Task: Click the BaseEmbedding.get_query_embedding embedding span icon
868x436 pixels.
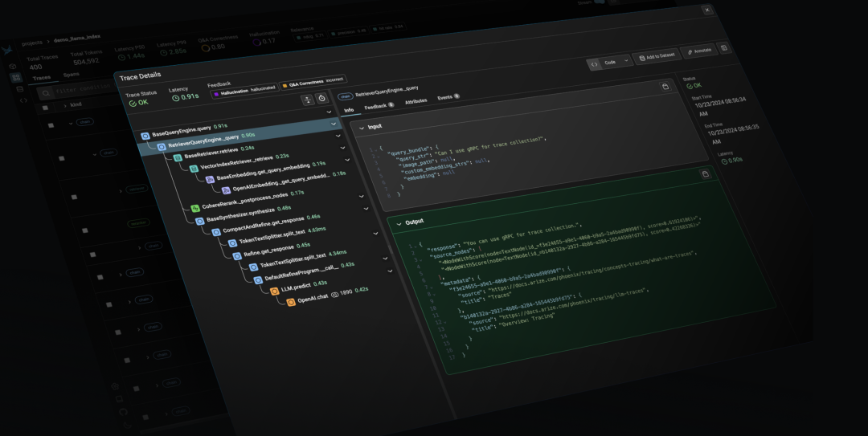Action: [210, 180]
